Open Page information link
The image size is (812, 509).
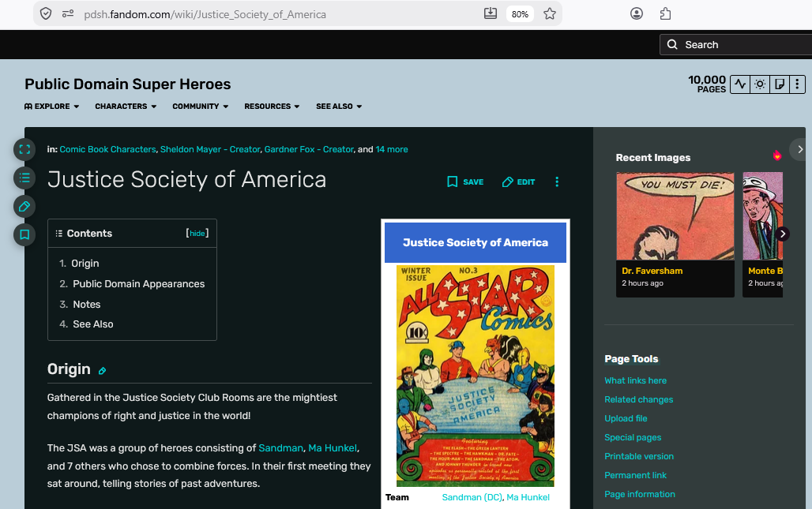(640, 495)
